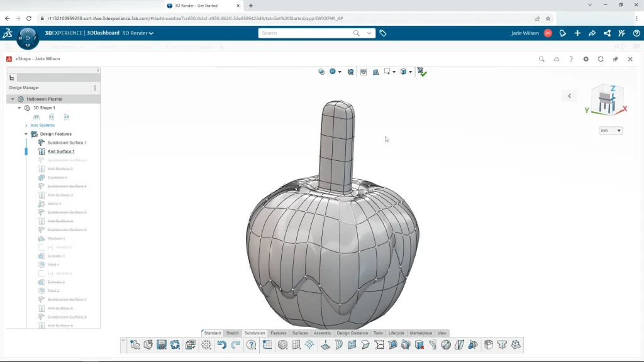This screenshot has height=362, width=644.
Task: Click the Save floppy-disk icon
Action: (162, 344)
